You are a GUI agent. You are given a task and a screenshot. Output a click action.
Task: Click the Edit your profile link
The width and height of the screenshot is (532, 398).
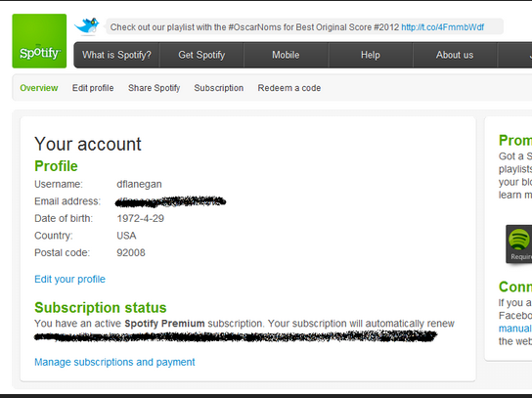tap(69, 279)
